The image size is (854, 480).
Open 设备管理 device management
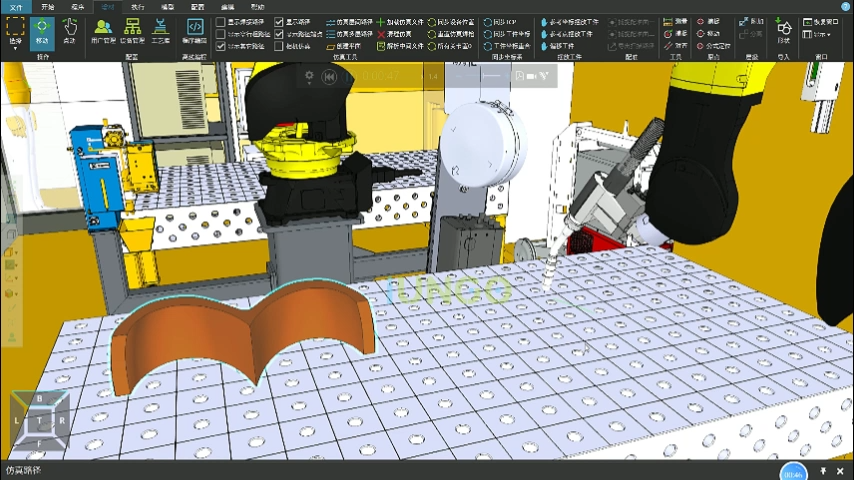132,32
